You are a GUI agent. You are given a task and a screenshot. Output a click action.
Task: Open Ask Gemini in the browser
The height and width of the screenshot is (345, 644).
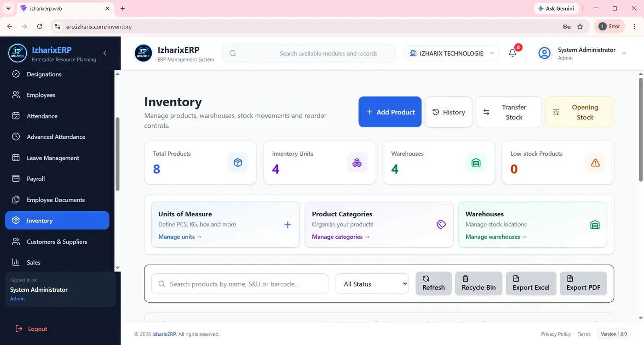tap(556, 8)
